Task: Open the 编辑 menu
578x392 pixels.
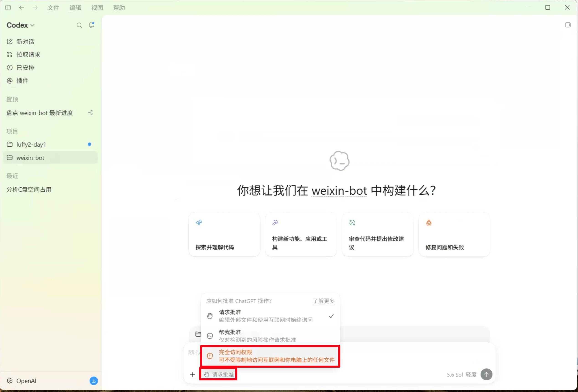Action: tap(75, 8)
